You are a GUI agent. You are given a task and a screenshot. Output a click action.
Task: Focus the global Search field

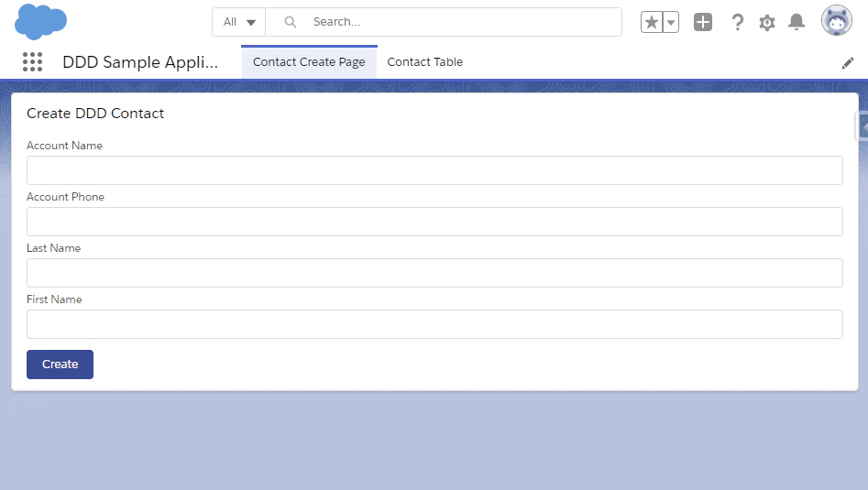(444, 22)
